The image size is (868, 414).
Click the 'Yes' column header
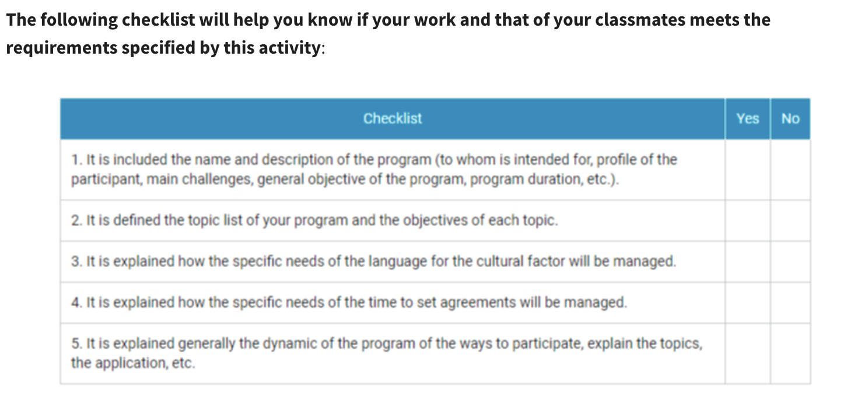[747, 118]
